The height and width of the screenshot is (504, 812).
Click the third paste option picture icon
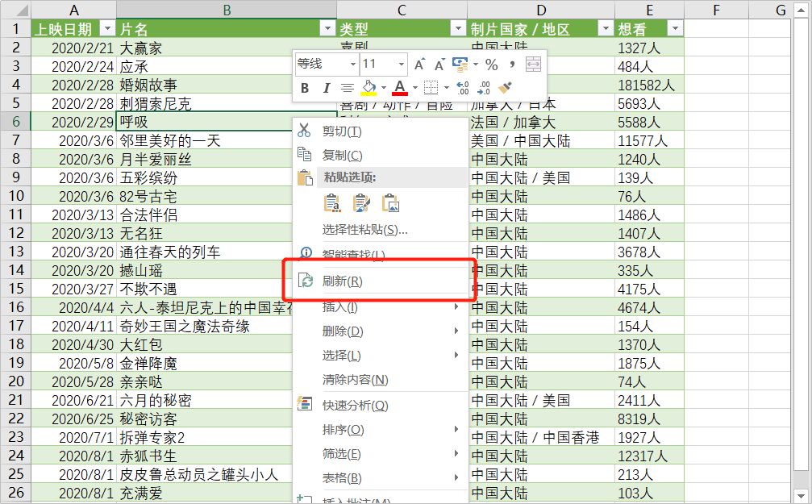point(390,203)
